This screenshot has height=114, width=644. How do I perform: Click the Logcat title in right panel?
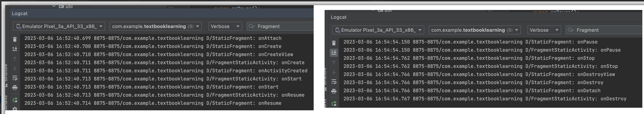click(x=338, y=17)
